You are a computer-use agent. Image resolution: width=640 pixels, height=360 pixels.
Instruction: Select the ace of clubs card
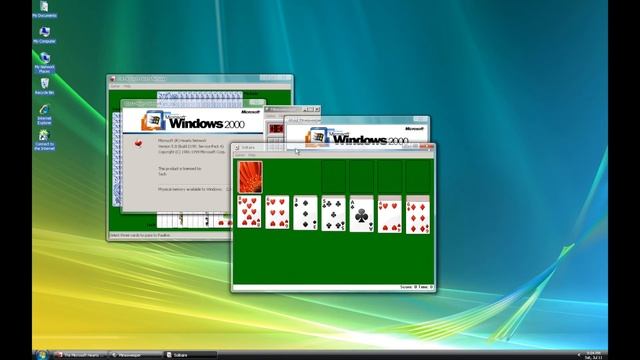[x=362, y=216]
